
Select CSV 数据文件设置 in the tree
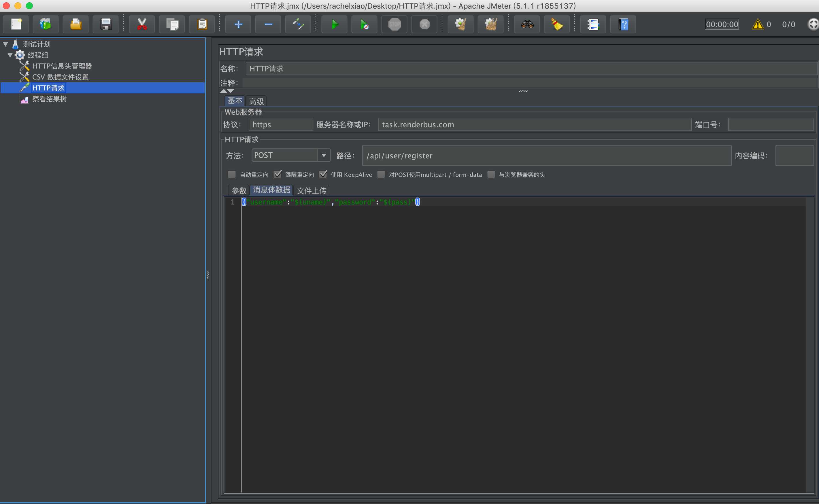point(60,77)
